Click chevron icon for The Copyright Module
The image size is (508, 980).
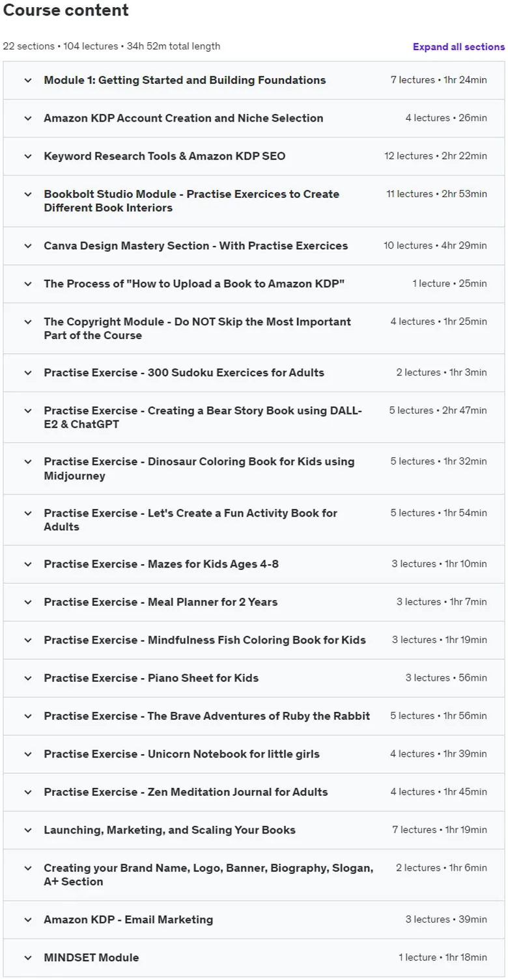27,321
